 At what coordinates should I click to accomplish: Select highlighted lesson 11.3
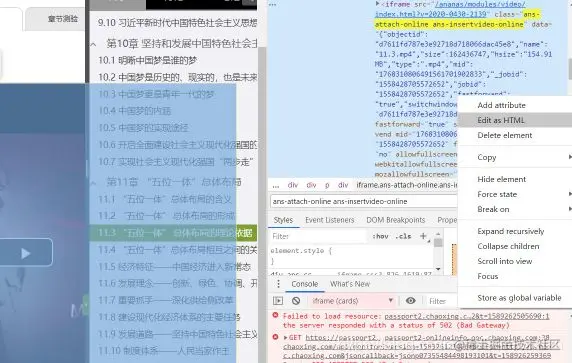pos(173,232)
